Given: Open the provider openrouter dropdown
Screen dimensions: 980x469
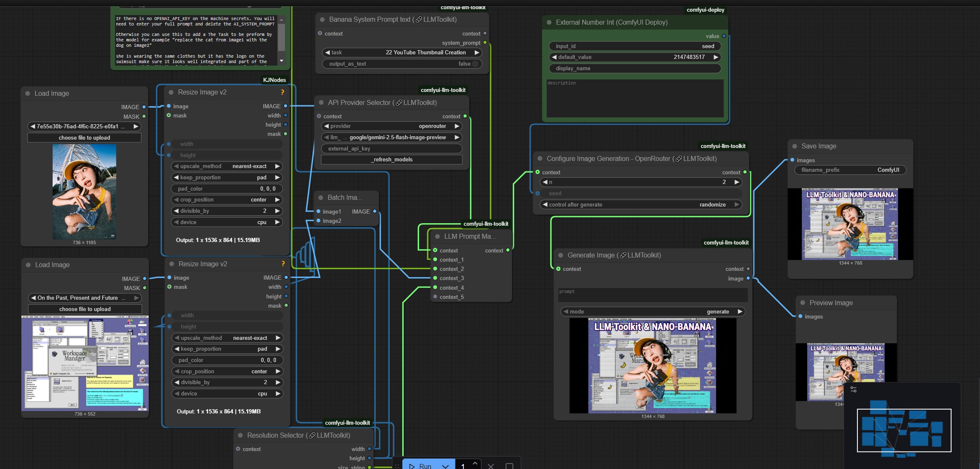Looking at the screenshot, I should point(391,126).
